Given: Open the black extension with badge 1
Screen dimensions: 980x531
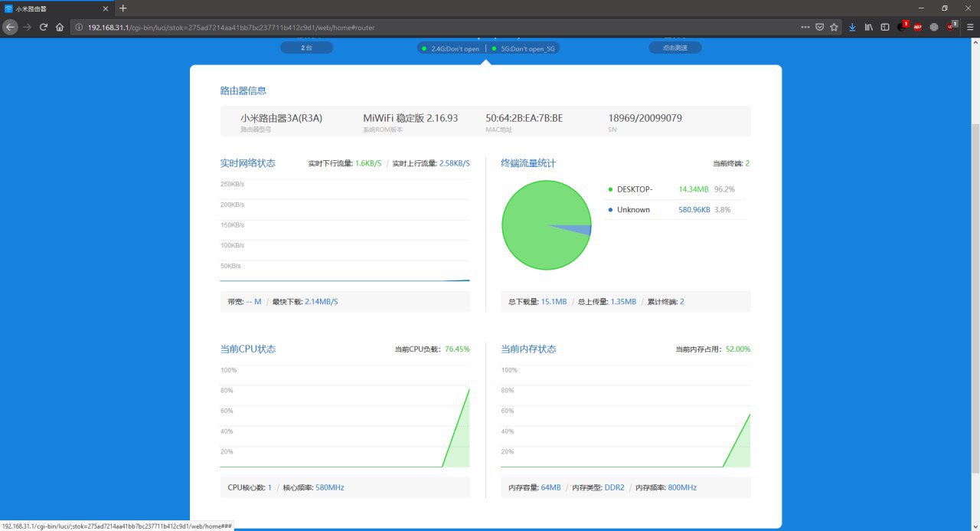Looking at the screenshot, I should point(903,26).
